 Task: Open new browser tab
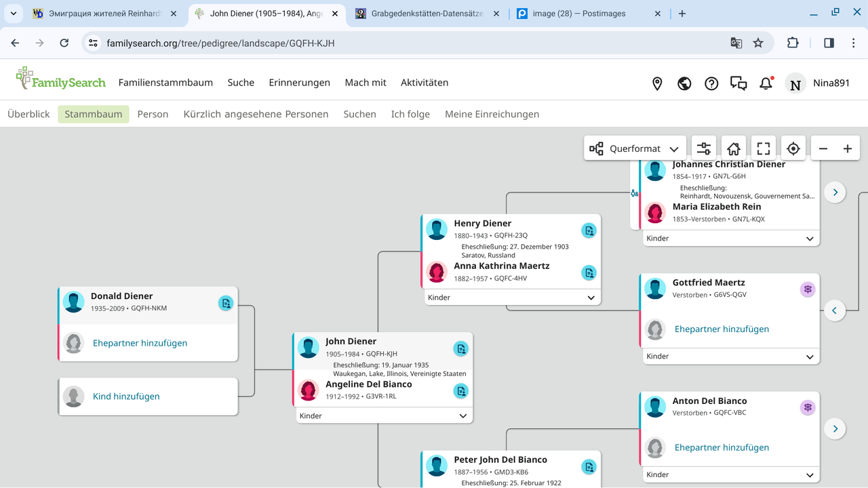click(682, 14)
